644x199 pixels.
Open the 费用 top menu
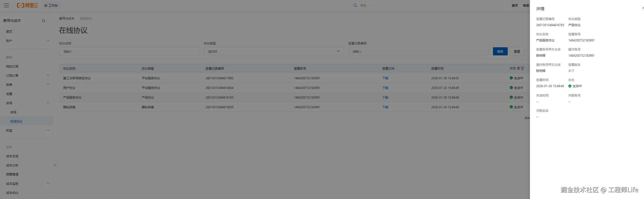(x=515, y=5)
